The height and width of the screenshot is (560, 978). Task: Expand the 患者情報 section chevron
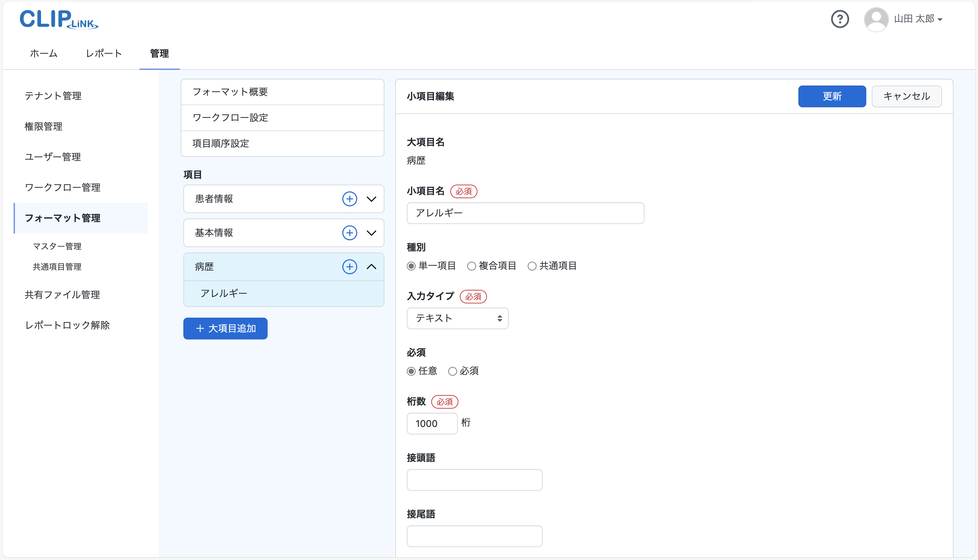(x=371, y=199)
